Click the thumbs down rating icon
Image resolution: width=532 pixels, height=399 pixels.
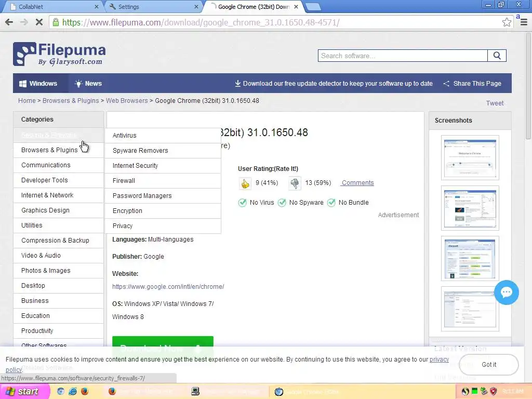[x=295, y=183]
